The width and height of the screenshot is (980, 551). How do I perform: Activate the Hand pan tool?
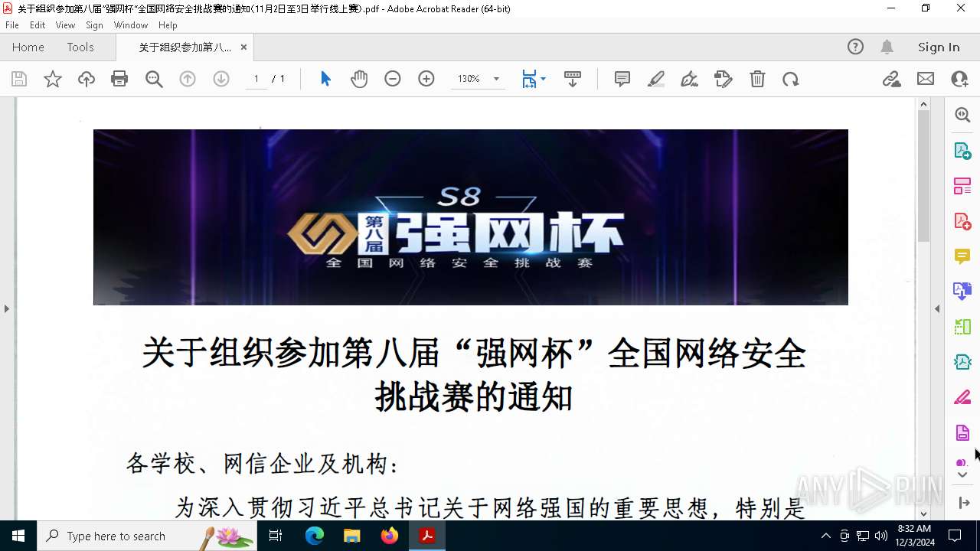click(x=359, y=79)
